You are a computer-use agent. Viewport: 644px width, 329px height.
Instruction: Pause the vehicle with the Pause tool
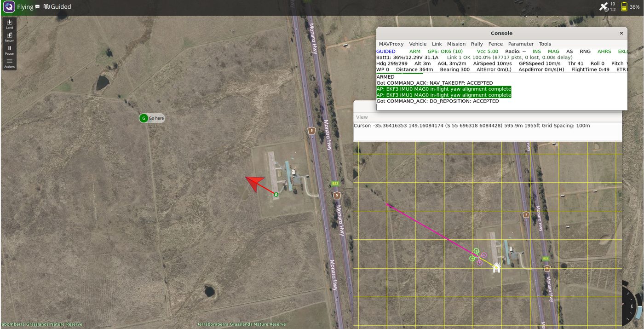[9, 50]
